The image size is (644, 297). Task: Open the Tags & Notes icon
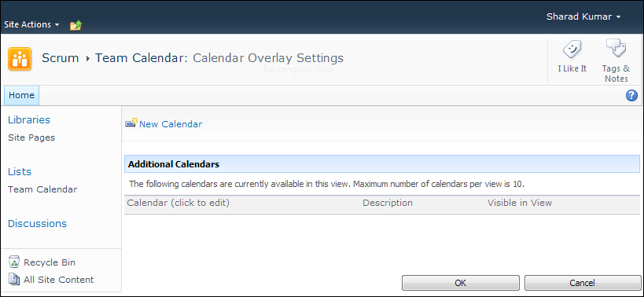click(616, 49)
